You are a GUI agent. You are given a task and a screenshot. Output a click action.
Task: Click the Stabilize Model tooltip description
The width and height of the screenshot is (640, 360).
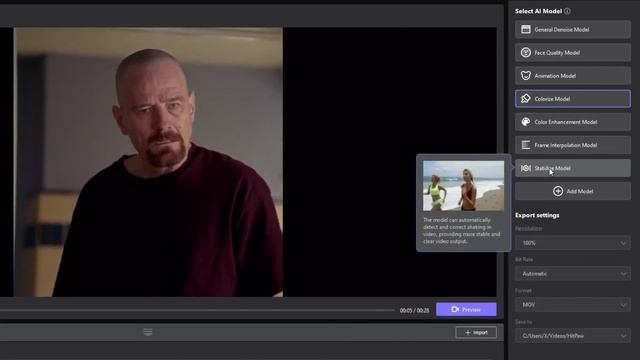click(462, 231)
